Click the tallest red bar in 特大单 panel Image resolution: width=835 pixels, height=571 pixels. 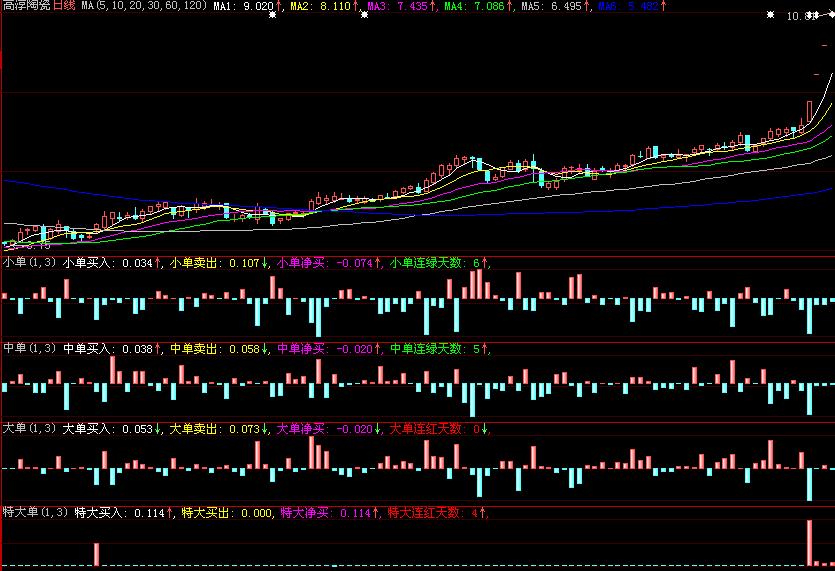[x=809, y=542]
